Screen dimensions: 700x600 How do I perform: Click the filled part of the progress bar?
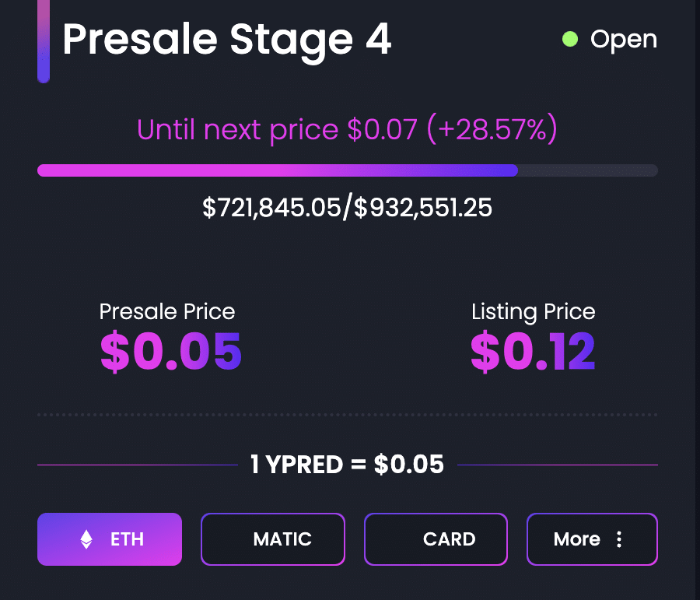point(277,170)
